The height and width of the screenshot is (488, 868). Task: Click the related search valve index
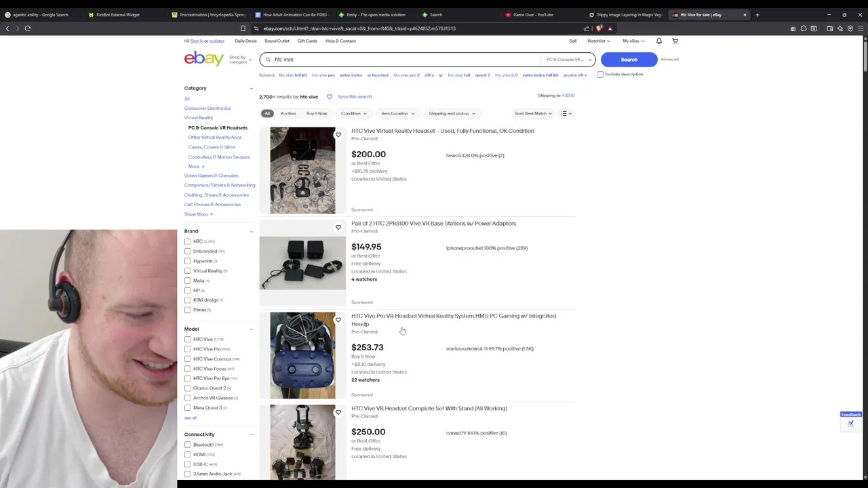point(351,75)
